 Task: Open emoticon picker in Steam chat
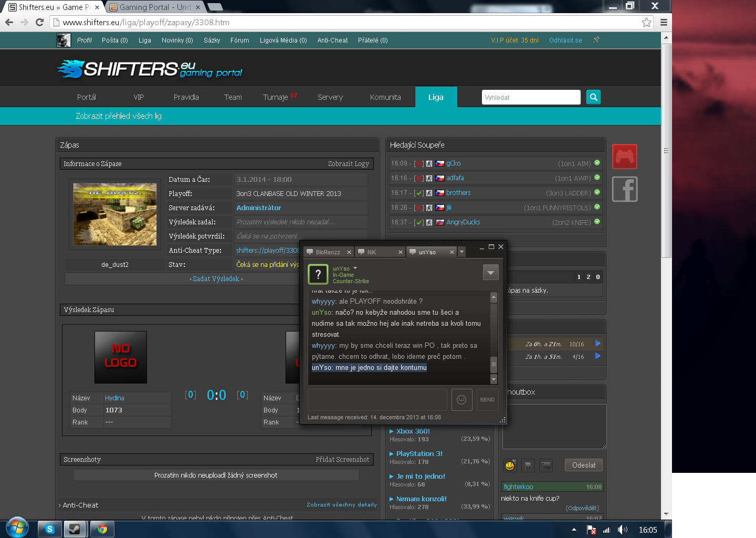[461, 400]
